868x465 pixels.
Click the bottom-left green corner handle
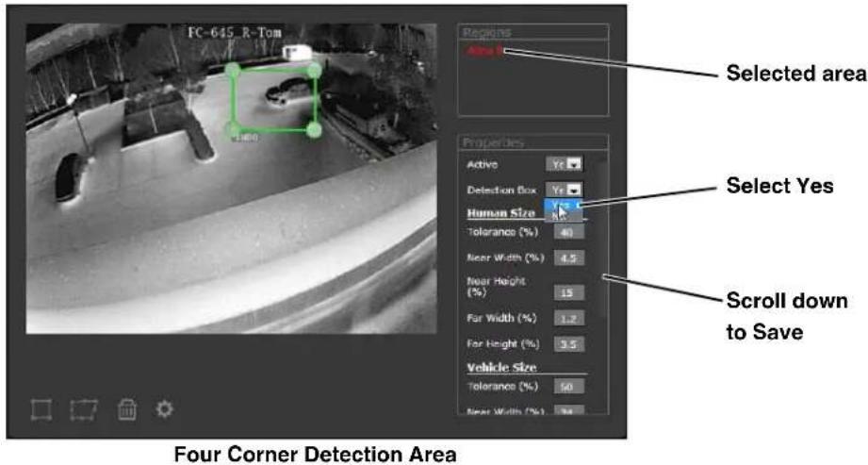tap(233, 129)
